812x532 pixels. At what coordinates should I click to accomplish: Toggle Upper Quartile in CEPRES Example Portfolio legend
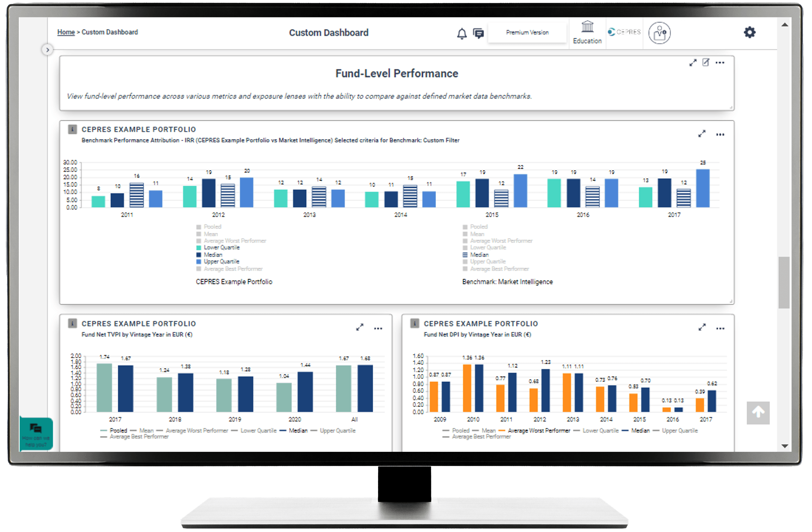[218, 262]
